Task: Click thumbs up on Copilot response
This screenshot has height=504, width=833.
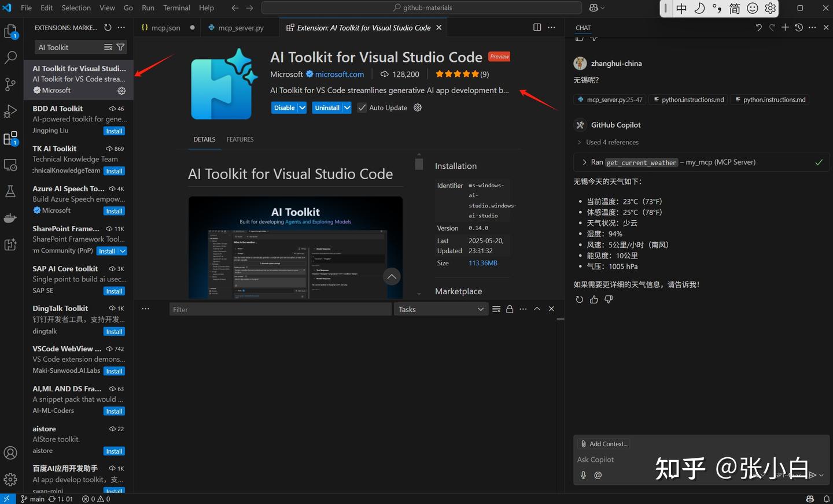Action: [594, 299]
